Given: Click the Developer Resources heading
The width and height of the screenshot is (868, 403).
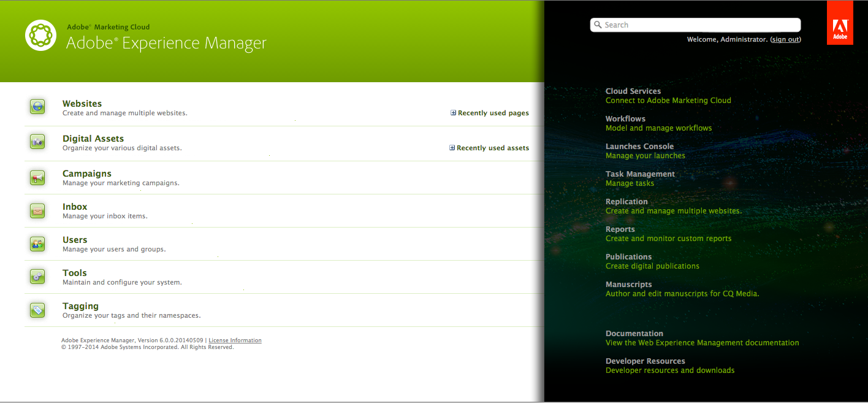Looking at the screenshot, I should (645, 361).
